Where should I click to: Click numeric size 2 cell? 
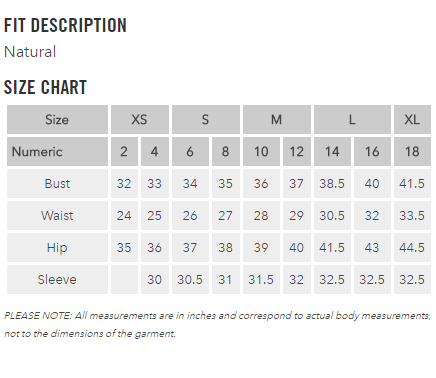click(124, 151)
